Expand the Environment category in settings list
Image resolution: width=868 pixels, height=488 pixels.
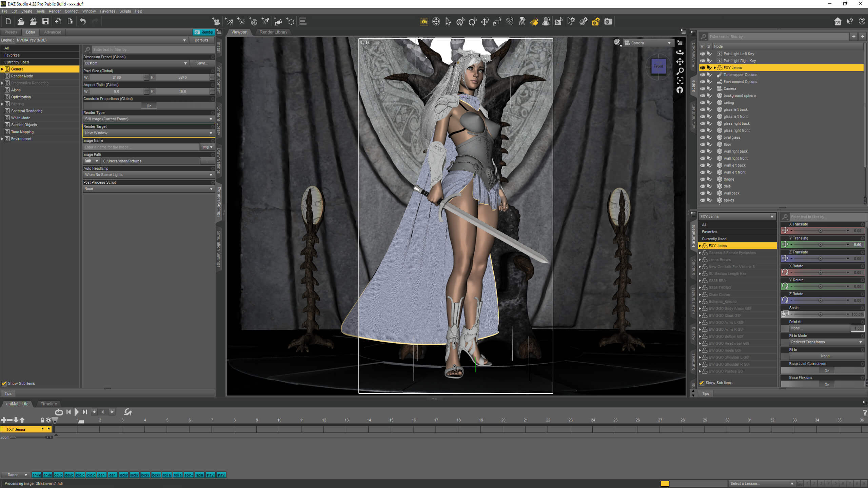3,139
